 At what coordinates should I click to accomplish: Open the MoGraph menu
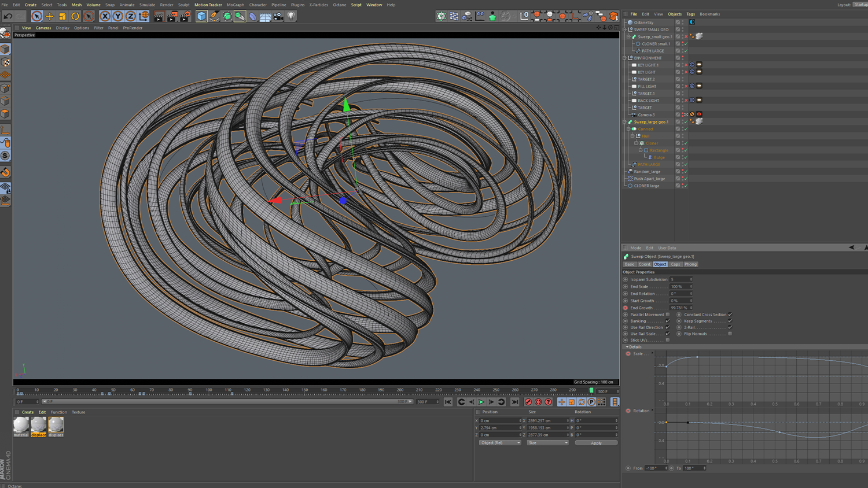click(x=235, y=5)
